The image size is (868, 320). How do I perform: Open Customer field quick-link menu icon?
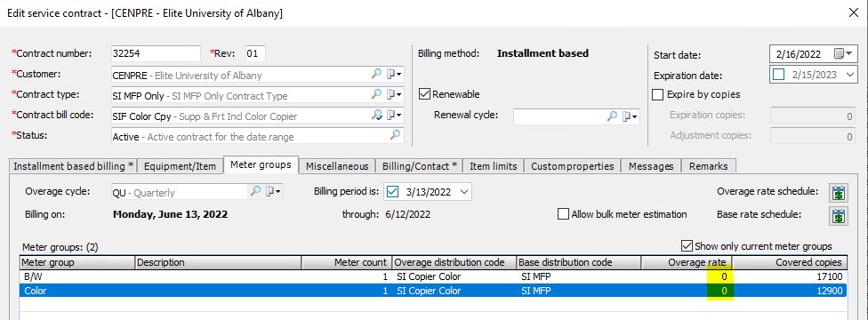(394, 74)
